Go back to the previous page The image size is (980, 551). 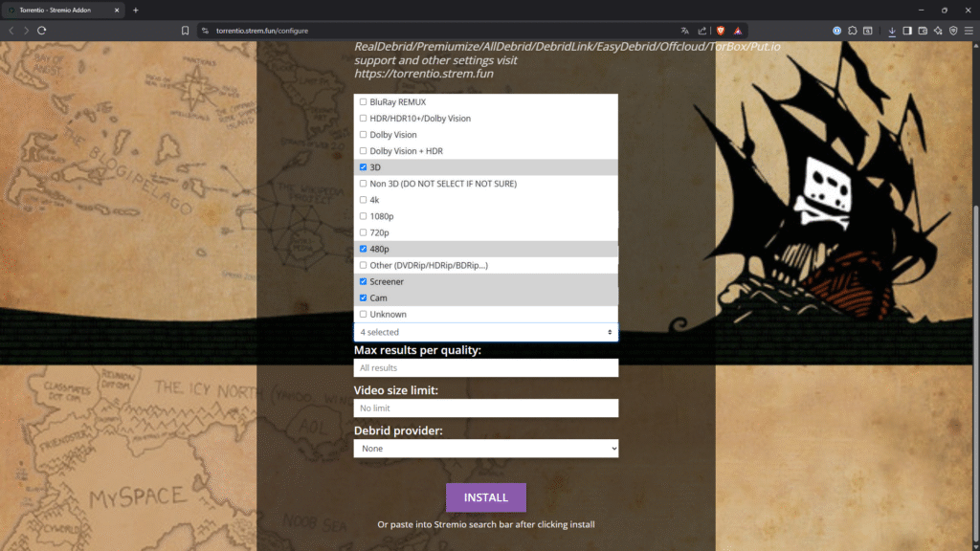11,31
